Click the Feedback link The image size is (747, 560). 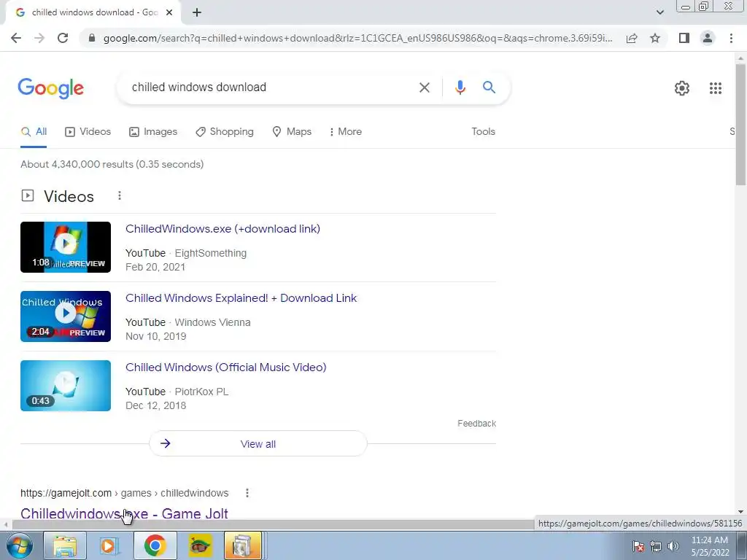click(476, 424)
